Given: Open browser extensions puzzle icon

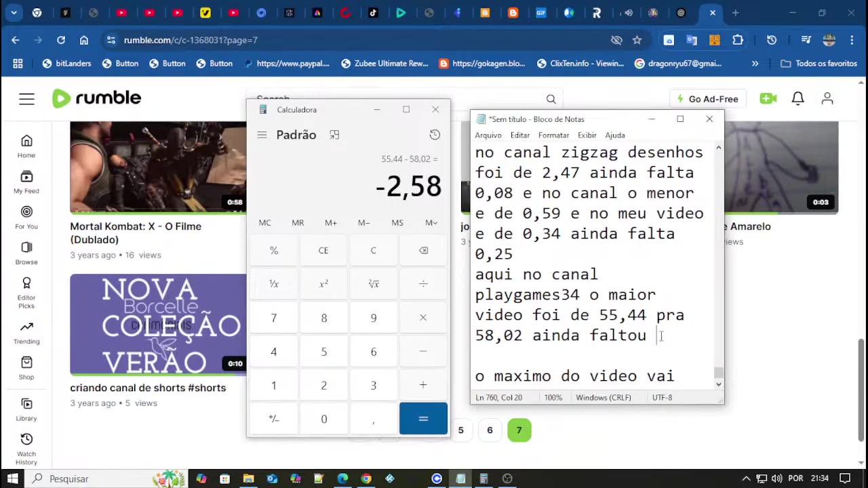Looking at the screenshot, I should (x=738, y=40).
